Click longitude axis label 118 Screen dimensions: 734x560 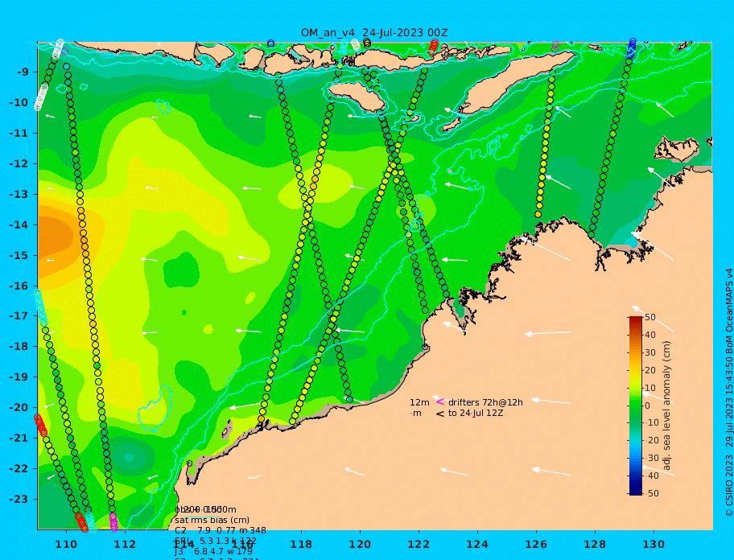(x=301, y=544)
